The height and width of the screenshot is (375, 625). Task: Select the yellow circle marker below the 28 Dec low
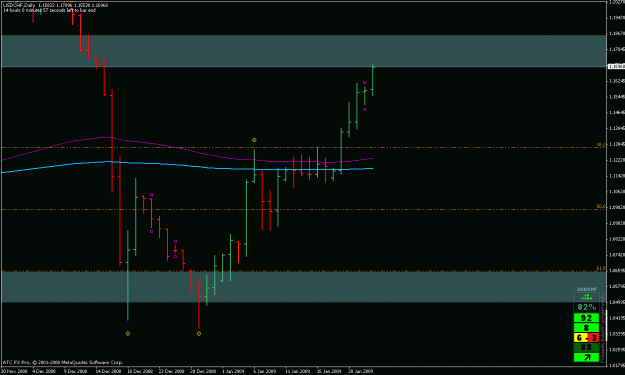[x=199, y=334]
